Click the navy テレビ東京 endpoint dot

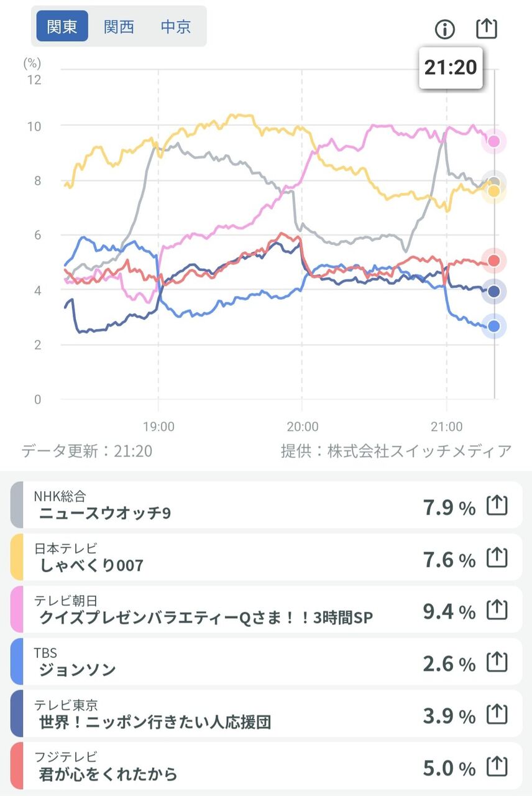click(494, 291)
